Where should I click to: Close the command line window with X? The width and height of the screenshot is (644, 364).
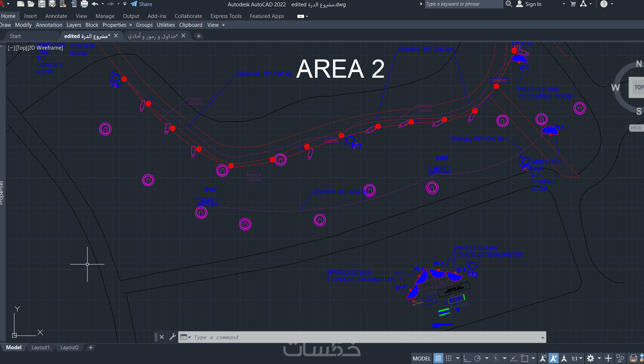pyautogui.click(x=162, y=337)
